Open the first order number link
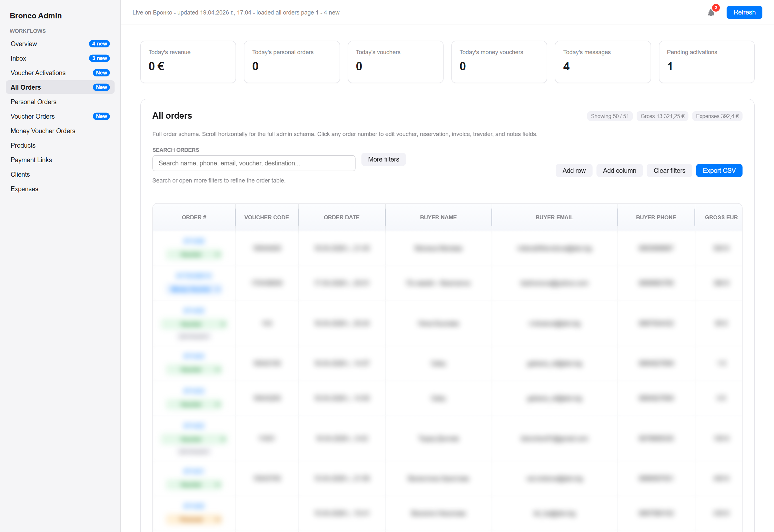 (194, 240)
